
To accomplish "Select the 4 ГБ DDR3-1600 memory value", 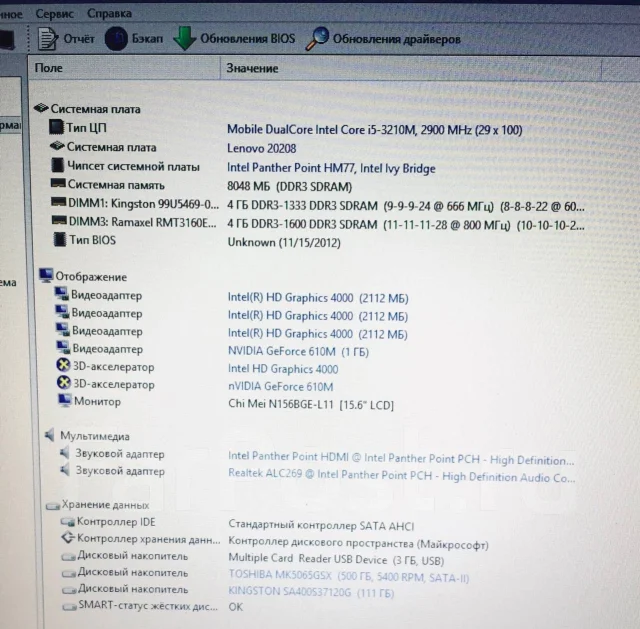I will [x=406, y=224].
